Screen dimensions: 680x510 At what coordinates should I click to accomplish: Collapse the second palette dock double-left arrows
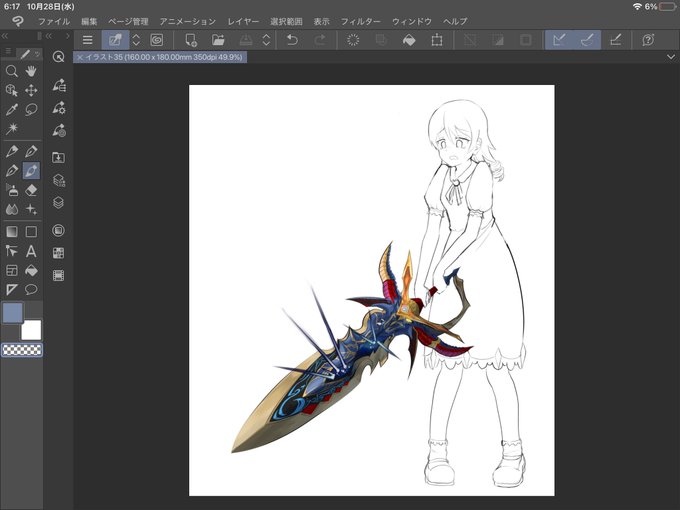[x=49, y=36]
